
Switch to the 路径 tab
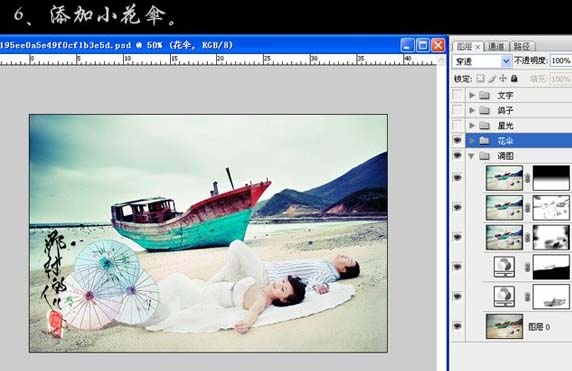tap(521, 46)
